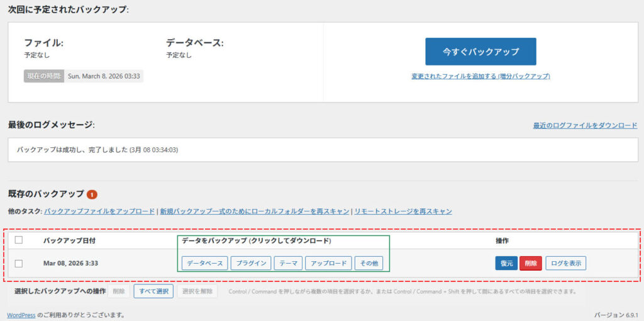Click the Mar 08, 2026 3:33 backup date
644x321 pixels.
(x=70, y=264)
